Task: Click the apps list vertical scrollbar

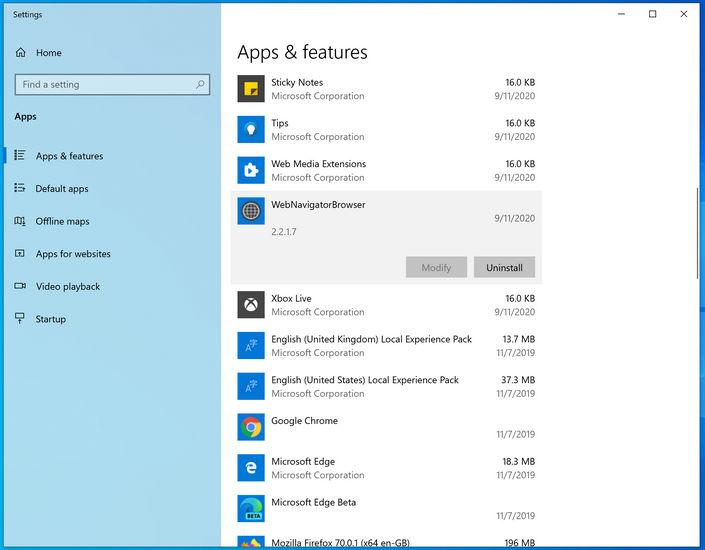Action: [696, 232]
